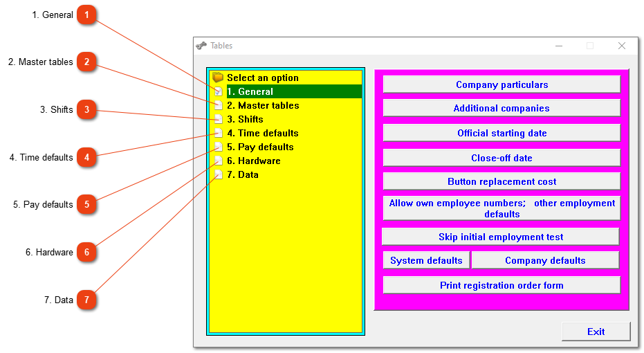Click the Tables window title bar icon

(x=201, y=46)
